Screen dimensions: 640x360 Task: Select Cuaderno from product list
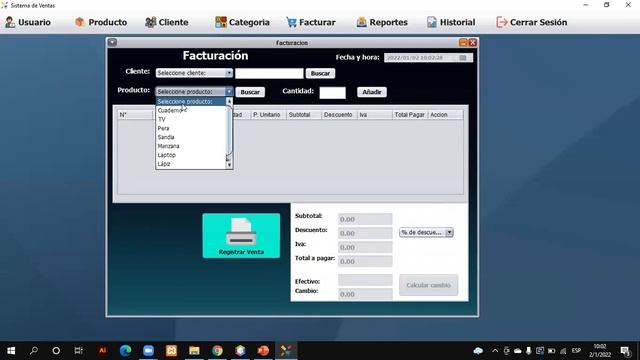tap(191, 111)
